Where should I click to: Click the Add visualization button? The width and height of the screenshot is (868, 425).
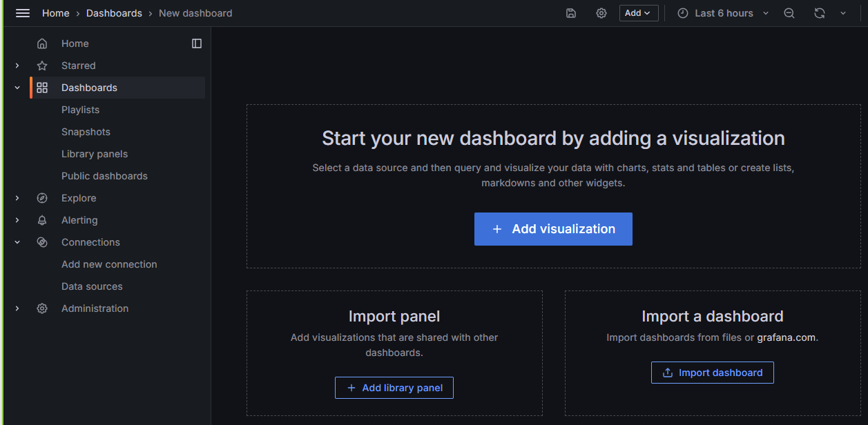[553, 229]
